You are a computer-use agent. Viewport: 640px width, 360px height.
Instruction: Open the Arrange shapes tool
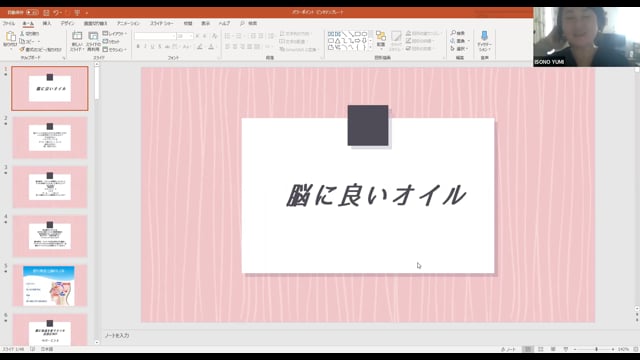(x=381, y=40)
